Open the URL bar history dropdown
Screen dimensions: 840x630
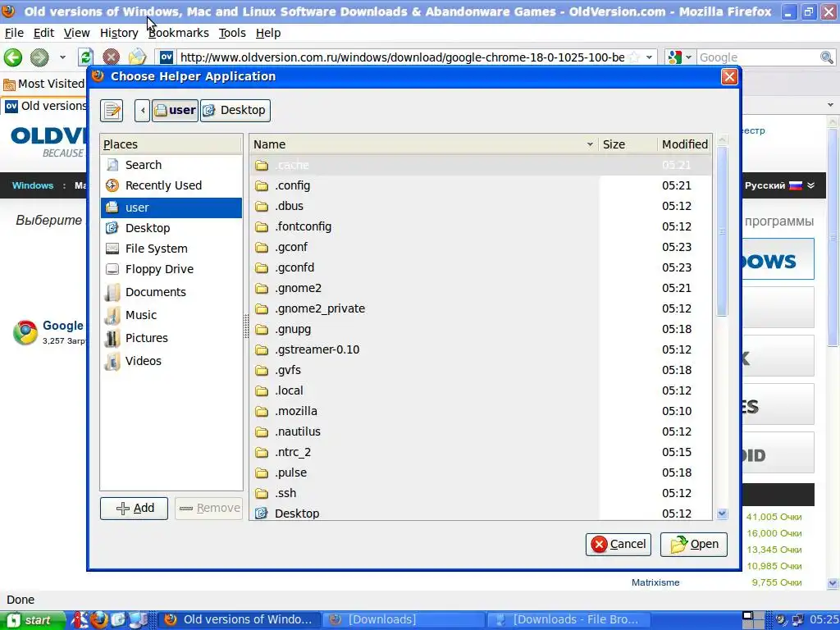pyautogui.click(x=650, y=57)
